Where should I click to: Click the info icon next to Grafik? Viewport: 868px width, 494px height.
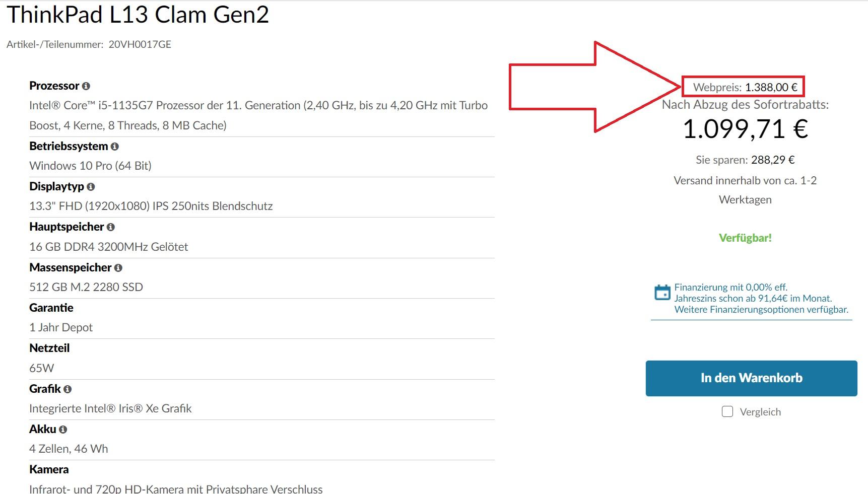pyautogui.click(x=68, y=389)
